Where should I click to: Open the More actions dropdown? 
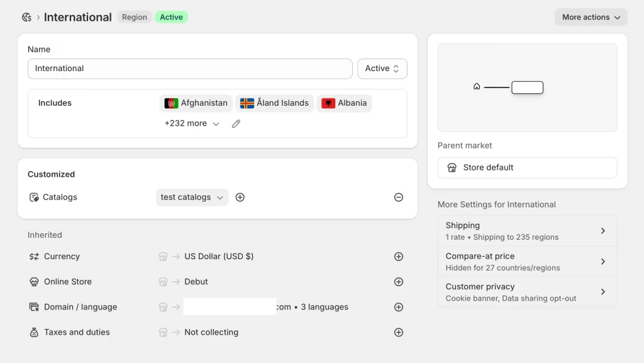pyautogui.click(x=591, y=17)
